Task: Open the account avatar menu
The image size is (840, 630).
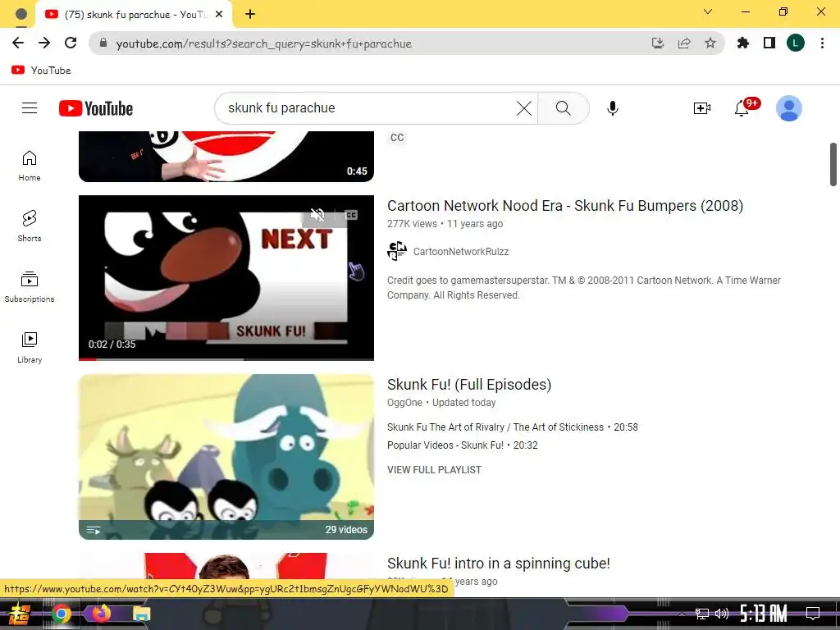Action: 788,108
